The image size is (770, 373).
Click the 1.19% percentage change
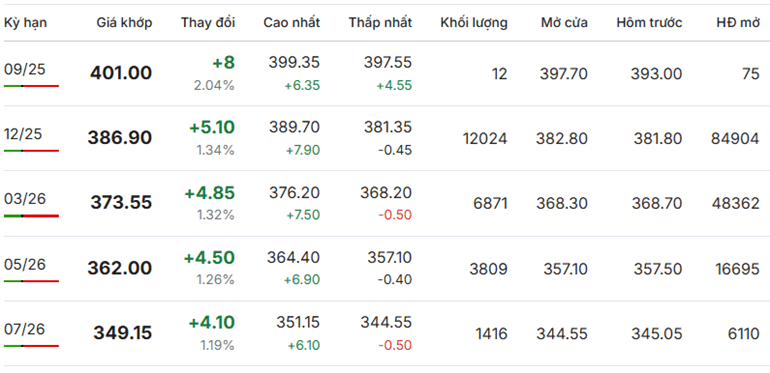(x=218, y=345)
